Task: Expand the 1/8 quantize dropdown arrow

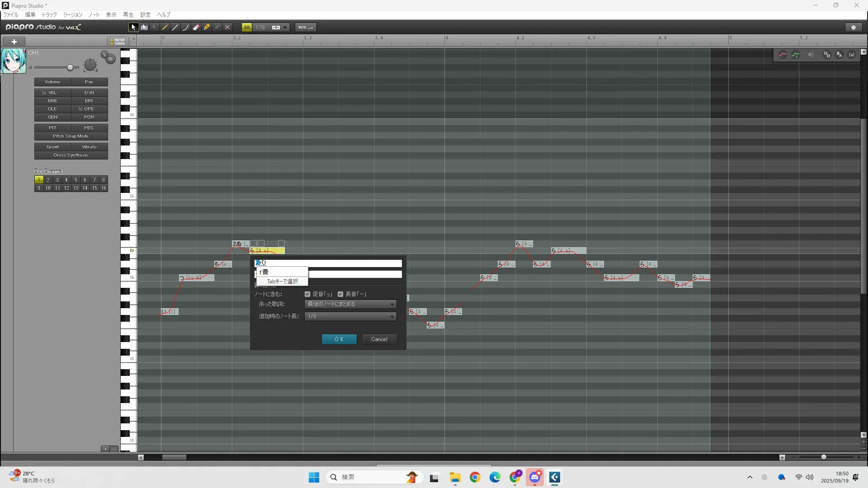Action: 285,28
